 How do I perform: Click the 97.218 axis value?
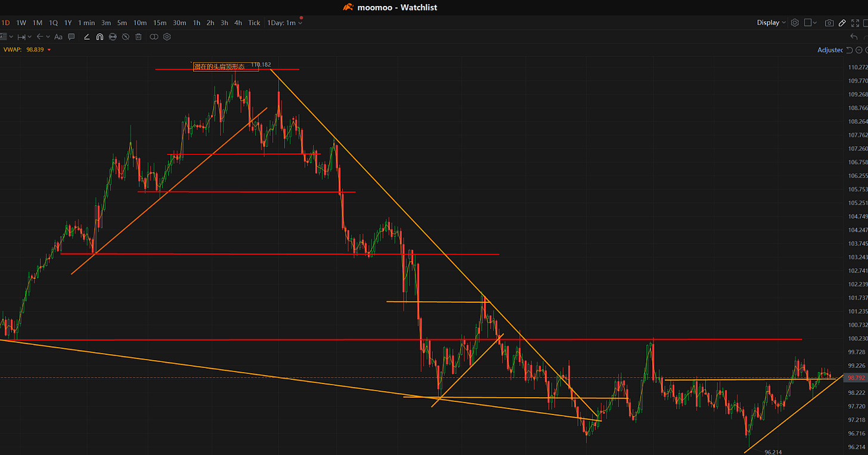click(x=857, y=420)
